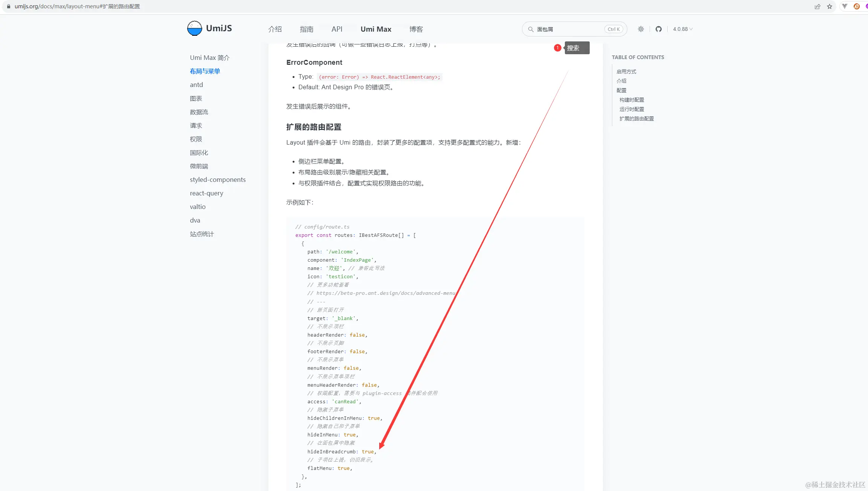Click the Type code snippet for ErrorComponent
The height and width of the screenshot is (491, 868).
pyautogui.click(x=379, y=77)
